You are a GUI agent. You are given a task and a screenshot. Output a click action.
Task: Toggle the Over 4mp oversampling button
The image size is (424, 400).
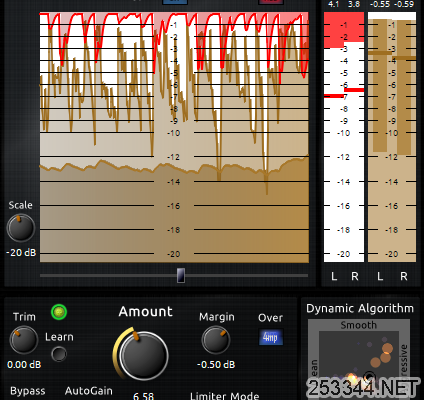(271, 337)
